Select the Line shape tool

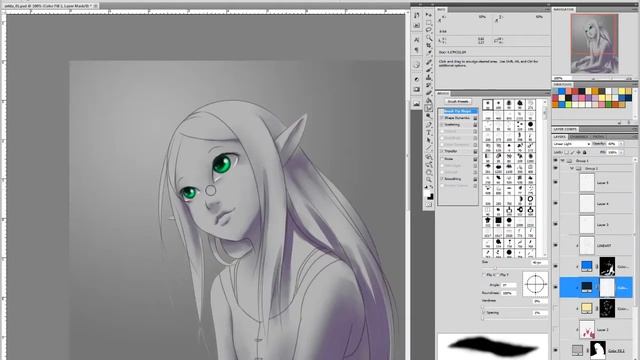(429, 148)
